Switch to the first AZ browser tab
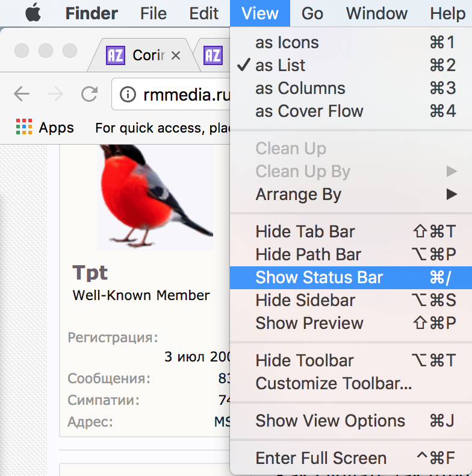Screen dimensions: 472x476 point(143,55)
